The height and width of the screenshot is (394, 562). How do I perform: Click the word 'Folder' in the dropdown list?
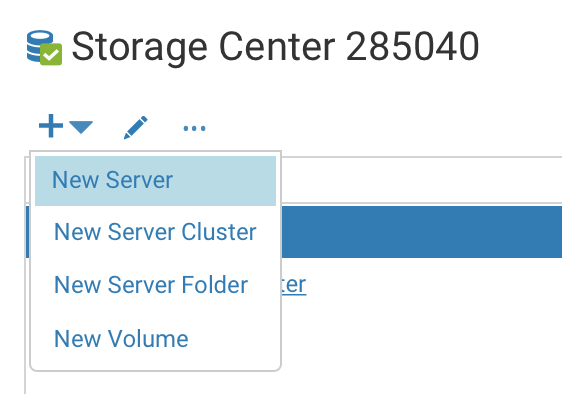(215, 285)
